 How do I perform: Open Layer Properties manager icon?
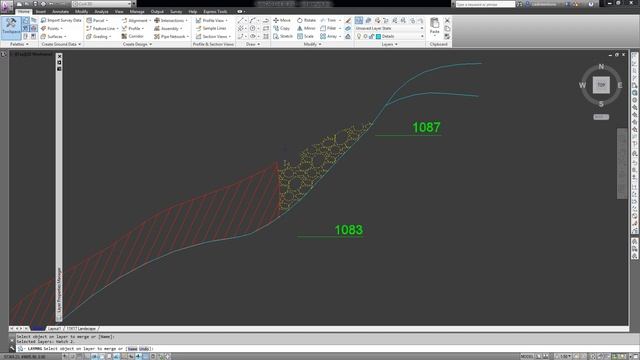coord(359,20)
